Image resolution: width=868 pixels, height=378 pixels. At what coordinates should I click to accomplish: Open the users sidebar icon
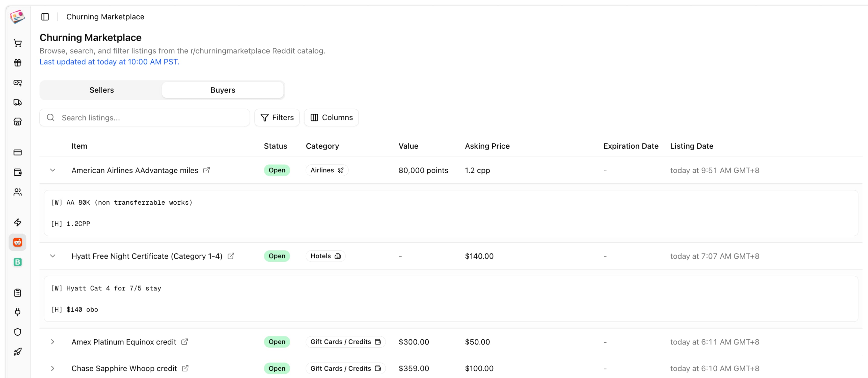tap(17, 192)
